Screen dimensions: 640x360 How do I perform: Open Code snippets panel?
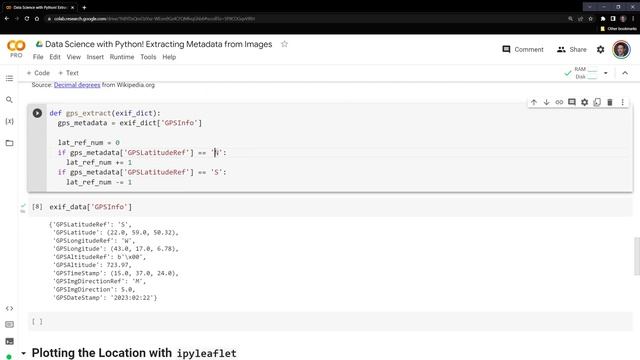click(x=9, y=308)
